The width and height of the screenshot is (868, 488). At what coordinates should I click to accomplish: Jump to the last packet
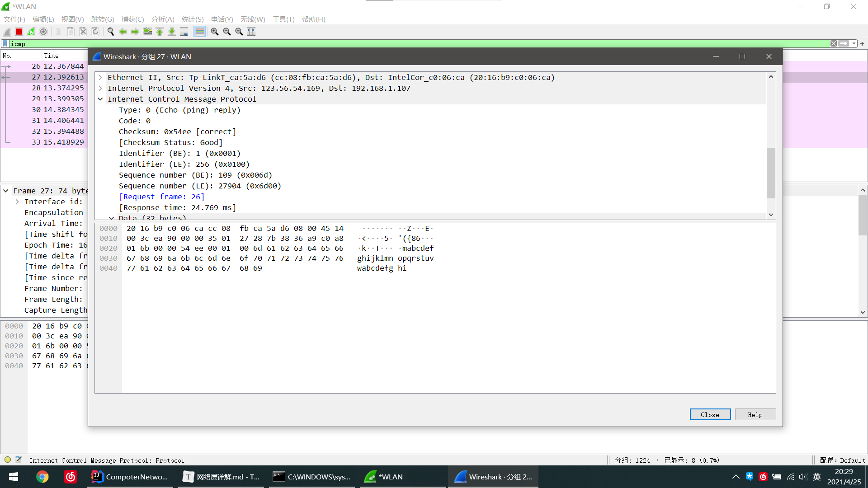tap(172, 32)
